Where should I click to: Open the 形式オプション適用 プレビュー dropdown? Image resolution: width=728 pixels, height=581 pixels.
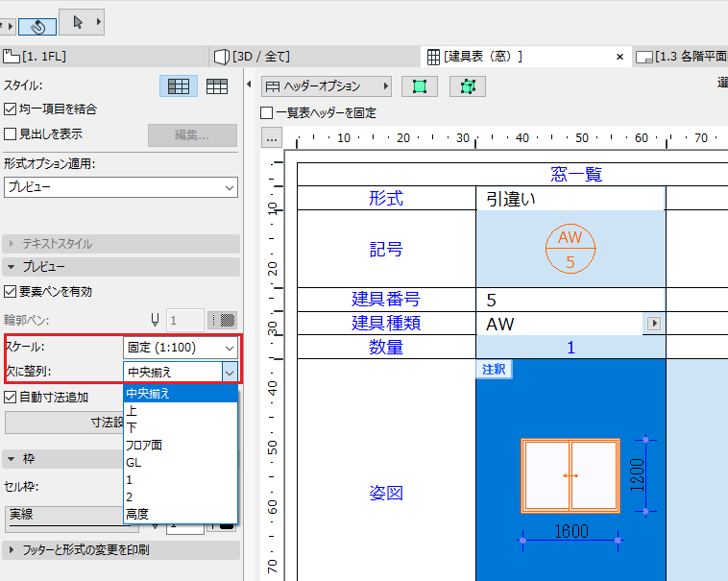121,187
